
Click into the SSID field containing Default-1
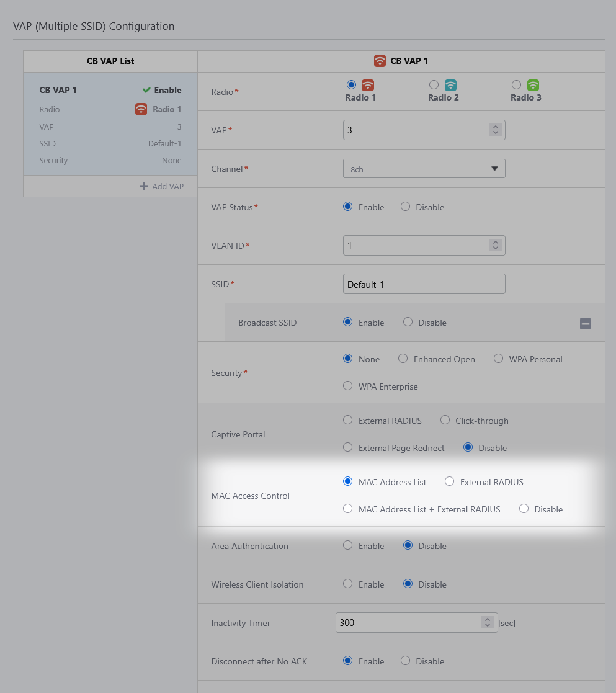tap(424, 284)
